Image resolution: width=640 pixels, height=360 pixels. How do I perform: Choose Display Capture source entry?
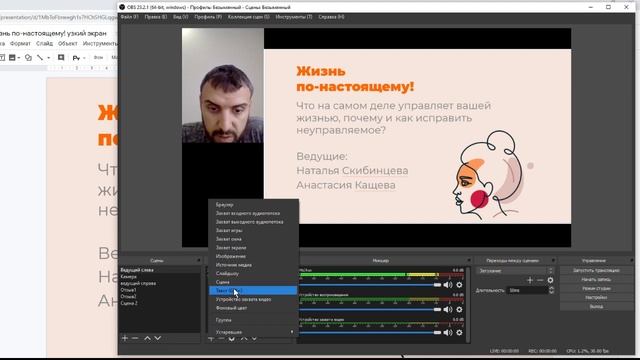click(x=254, y=247)
